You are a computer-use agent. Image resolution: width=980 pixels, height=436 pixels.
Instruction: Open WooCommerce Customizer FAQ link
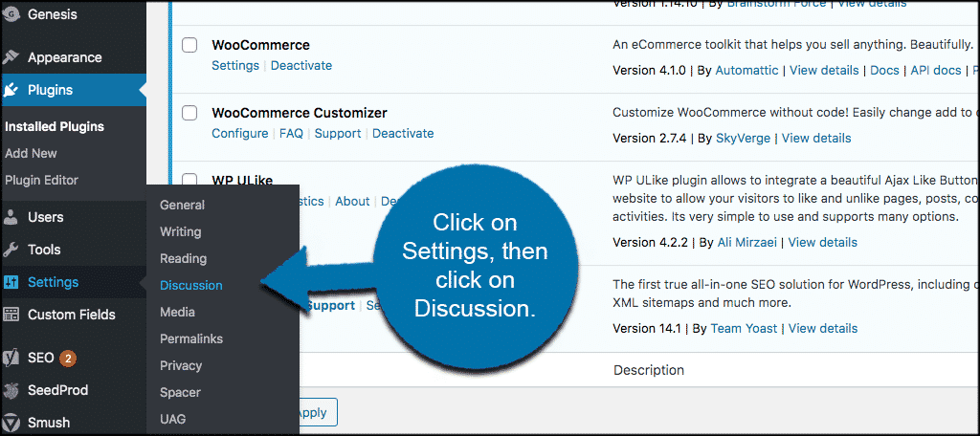(291, 134)
